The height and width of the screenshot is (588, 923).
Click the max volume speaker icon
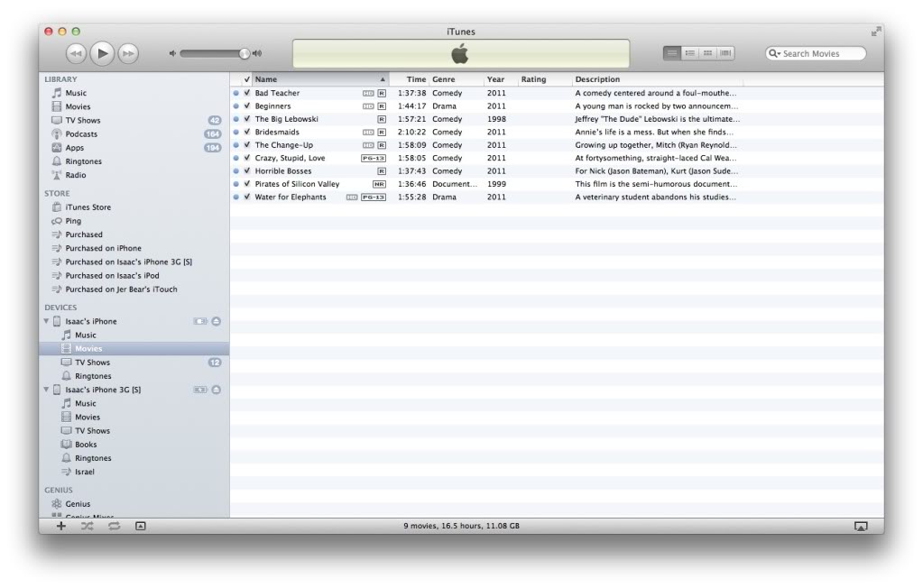tap(257, 53)
